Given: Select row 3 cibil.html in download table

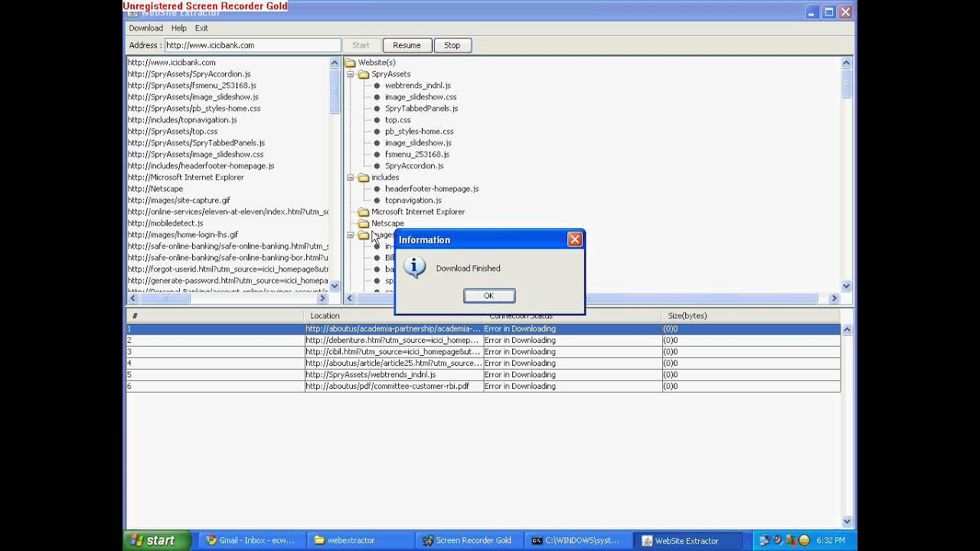Looking at the screenshot, I should click(x=483, y=352).
